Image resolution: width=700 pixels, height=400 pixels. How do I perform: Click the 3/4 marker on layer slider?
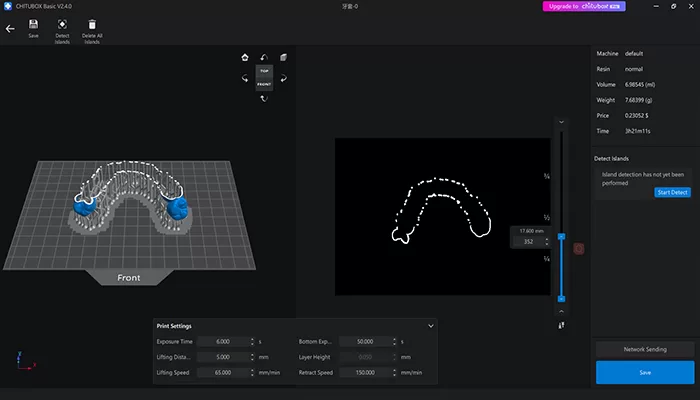coord(546,176)
